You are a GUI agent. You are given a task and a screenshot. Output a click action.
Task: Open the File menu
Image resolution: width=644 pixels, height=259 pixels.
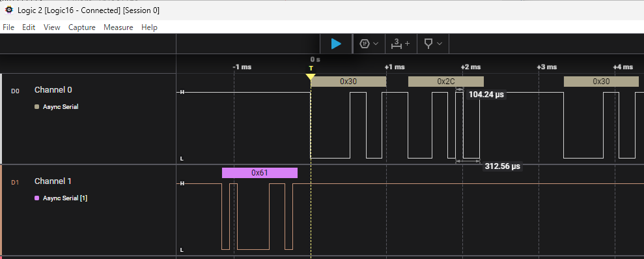[8, 27]
